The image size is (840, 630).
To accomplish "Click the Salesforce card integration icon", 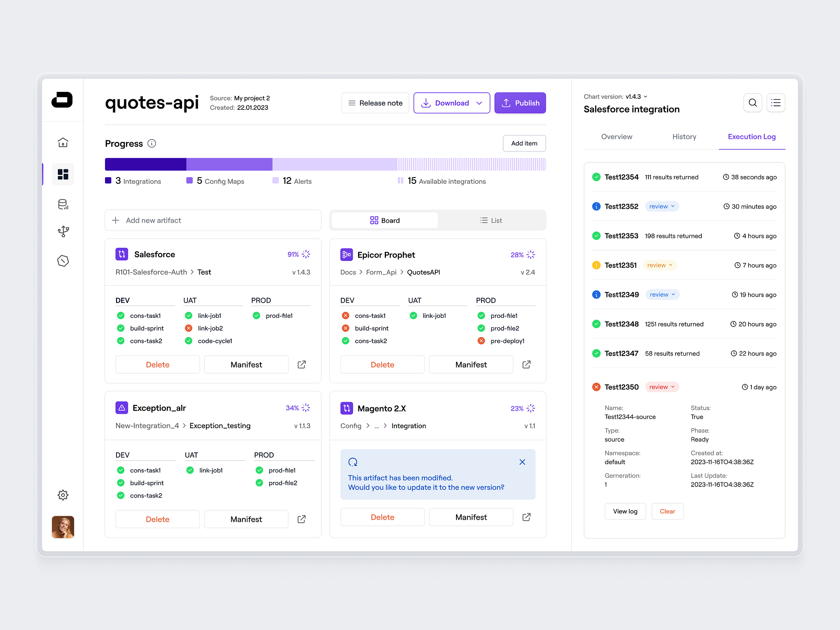I will (x=122, y=254).
